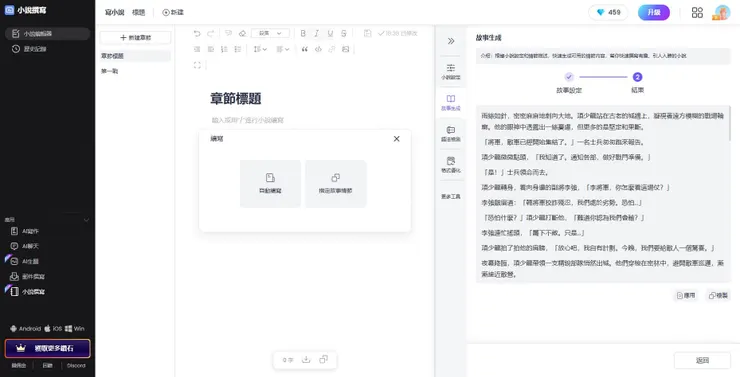Open the 故事生成 tool tab
Viewport: 740px width, 377px height.
451,103
